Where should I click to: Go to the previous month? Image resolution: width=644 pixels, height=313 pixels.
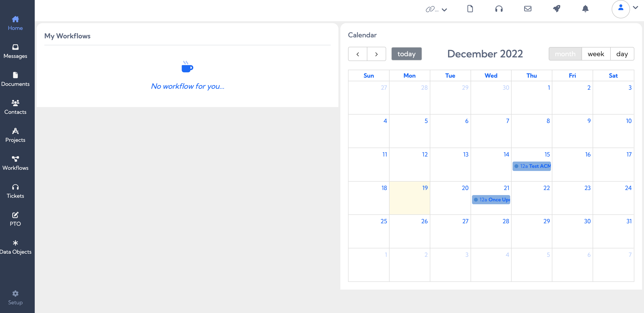click(x=357, y=54)
